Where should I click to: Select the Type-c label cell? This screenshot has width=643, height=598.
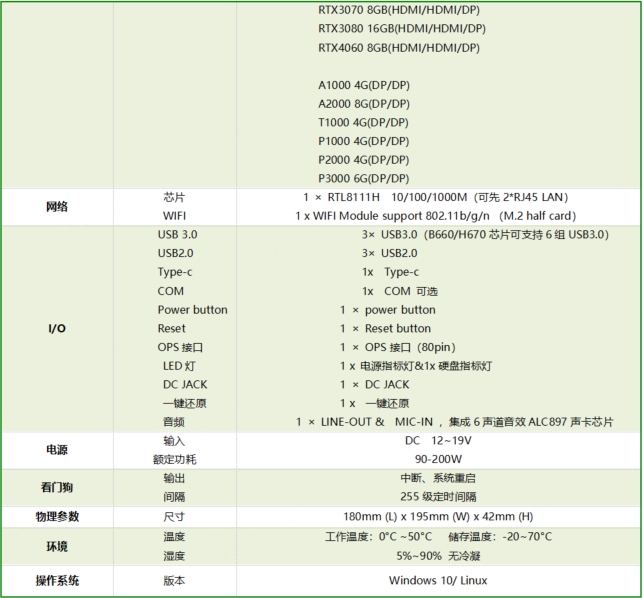(175, 272)
